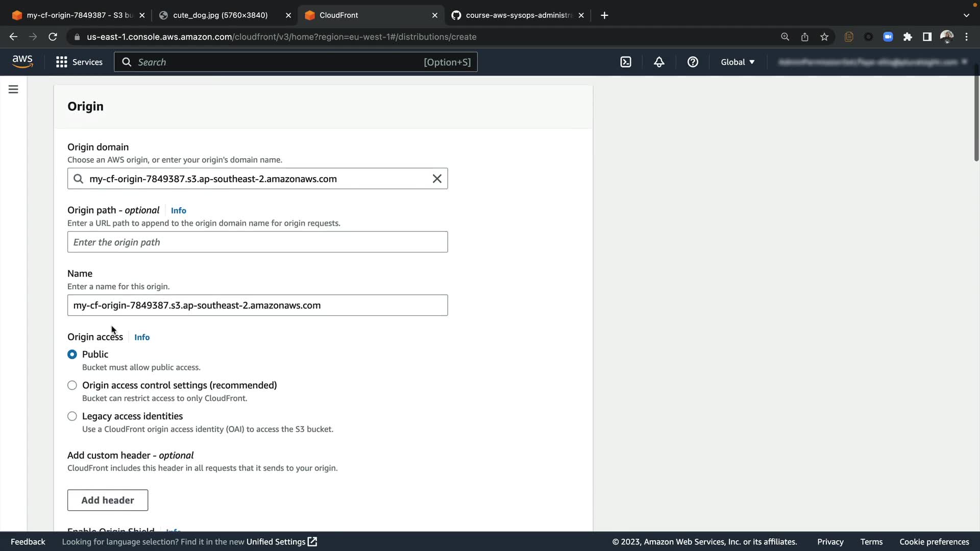Select Legacy access identities radio button

[72, 416]
